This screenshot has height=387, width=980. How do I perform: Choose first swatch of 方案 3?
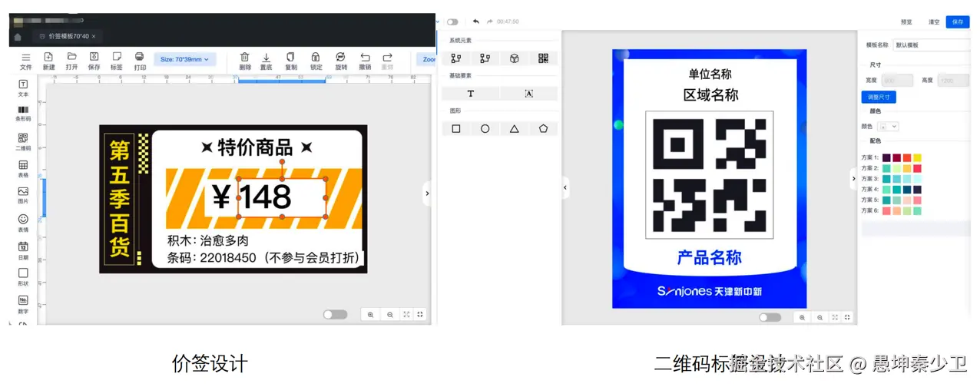(886, 179)
